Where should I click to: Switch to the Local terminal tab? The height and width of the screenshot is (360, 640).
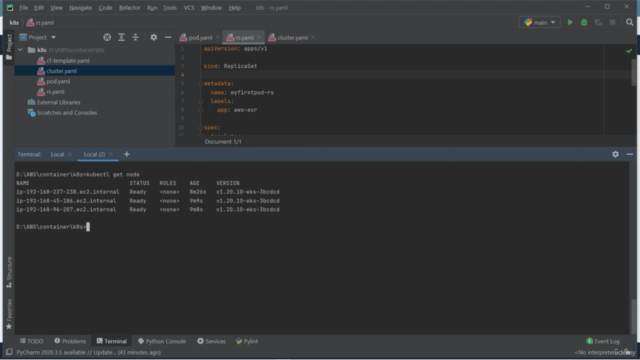(57, 154)
